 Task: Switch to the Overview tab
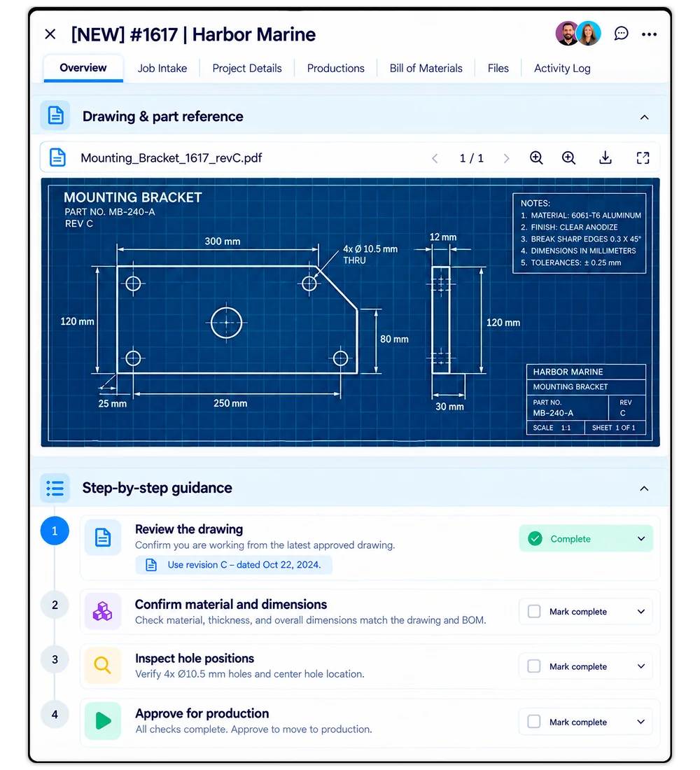[83, 68]
